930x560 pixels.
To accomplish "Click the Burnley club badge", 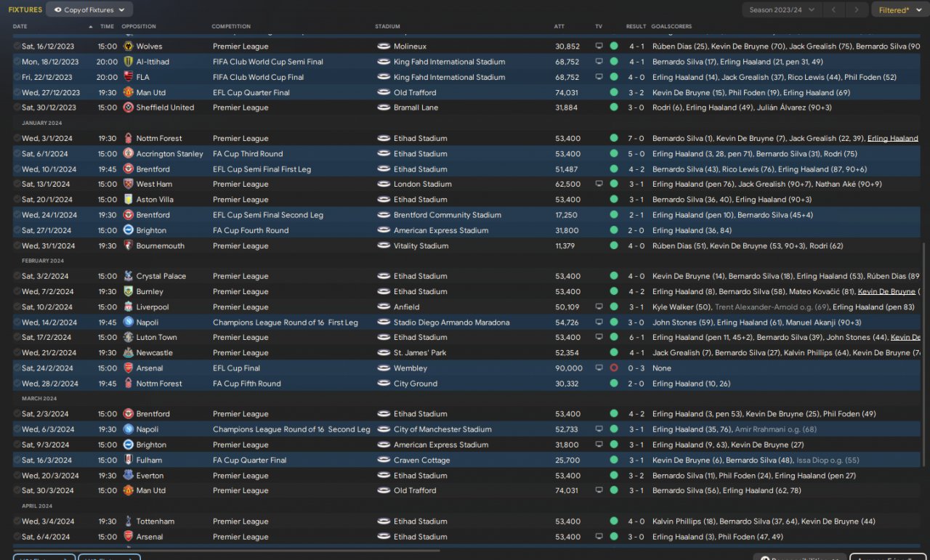I will [x=129, y=292].
